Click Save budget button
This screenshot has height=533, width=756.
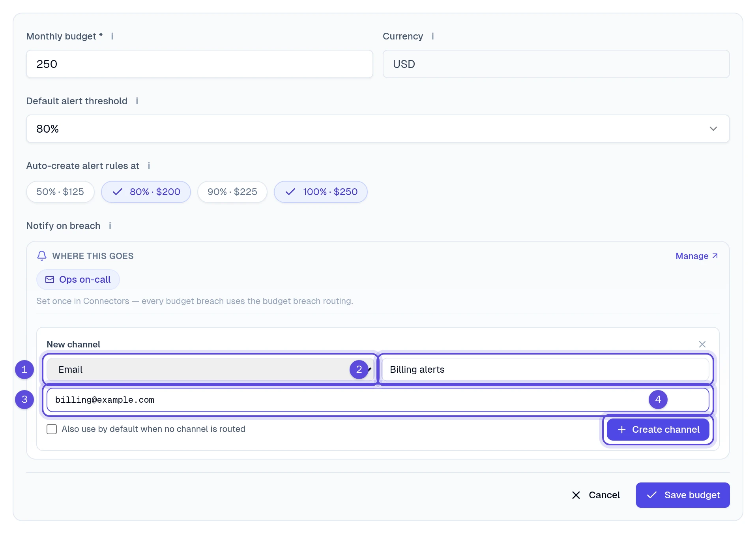tap(683, 495)
